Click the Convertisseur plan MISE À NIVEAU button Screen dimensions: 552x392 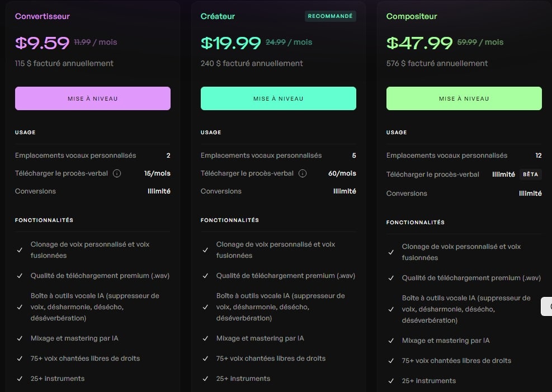[x=93, y=98]
